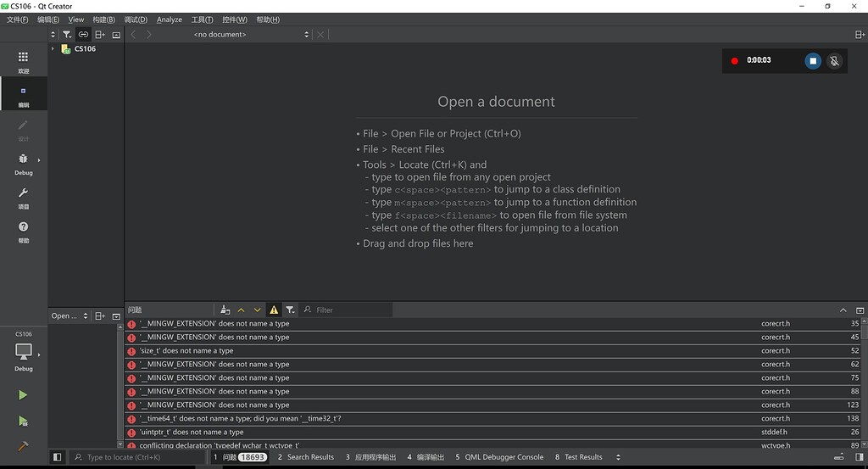Open the 'Open ...' documents pane dropdown
Image resolution: width=868 pixels, height=469 pixels.
click(x=70, y=315)
